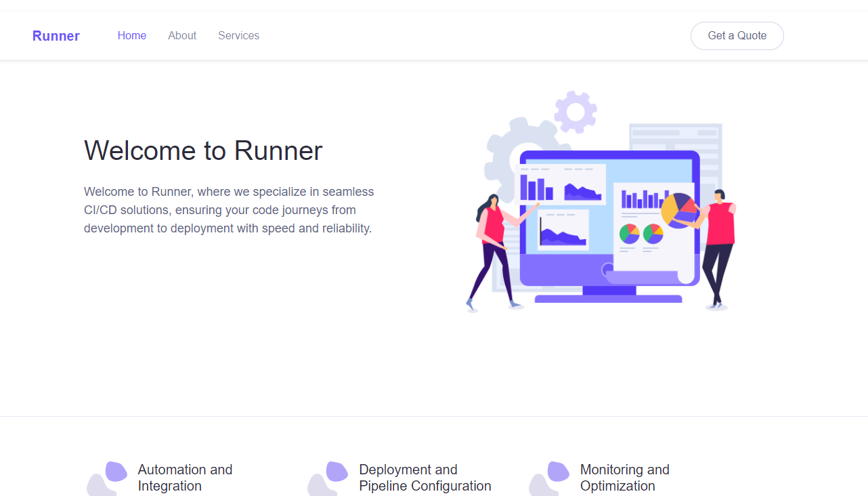Screen dimensions: 868x496
Task: Click the Monitoring and Optimization heading
Action: coord(624,478)
